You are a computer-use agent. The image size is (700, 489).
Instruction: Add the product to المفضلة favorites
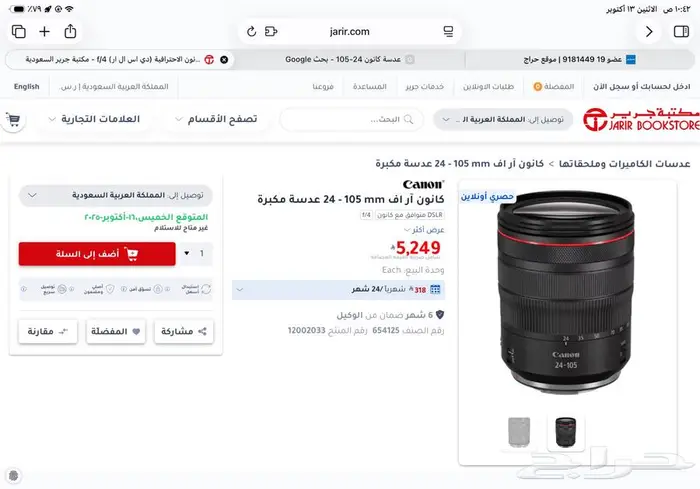point(116,331)
